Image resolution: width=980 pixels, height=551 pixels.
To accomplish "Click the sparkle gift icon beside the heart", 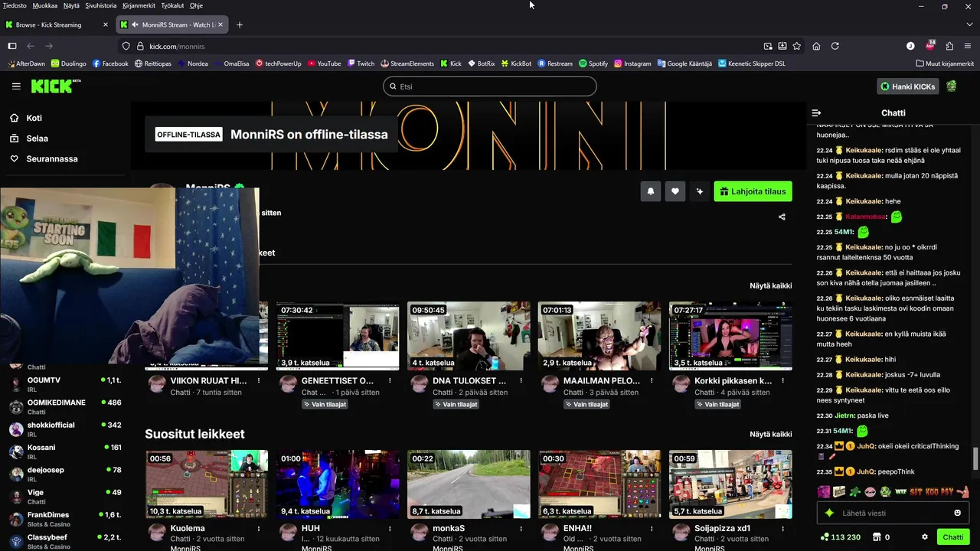I will click(x=699, y=191).
